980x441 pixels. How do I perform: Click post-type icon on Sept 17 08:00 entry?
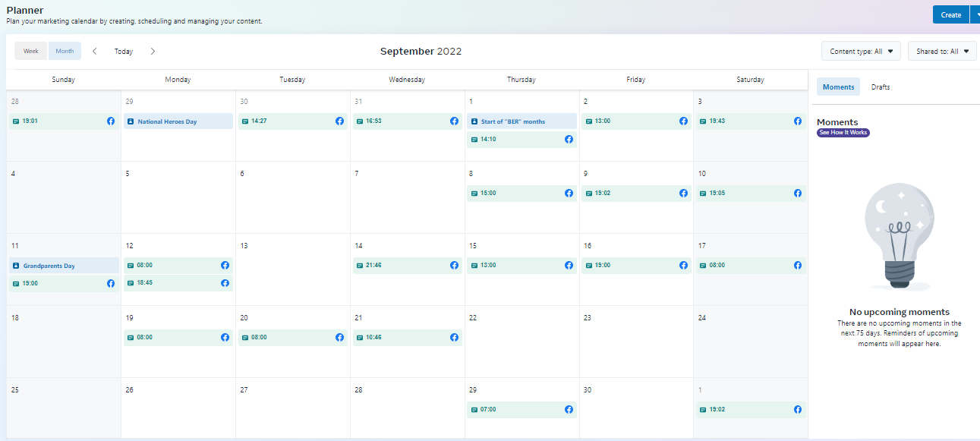(x=703, y=266)
